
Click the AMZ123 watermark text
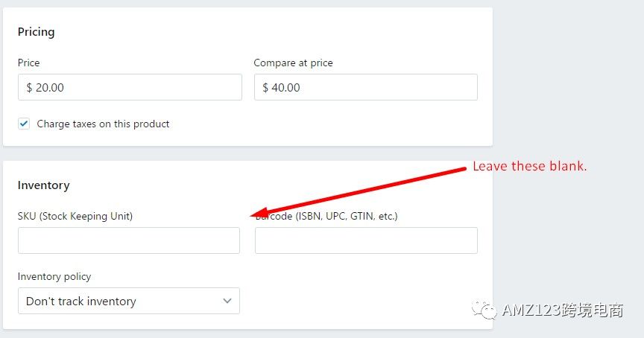pyautogui.click(x=562, y=310)
